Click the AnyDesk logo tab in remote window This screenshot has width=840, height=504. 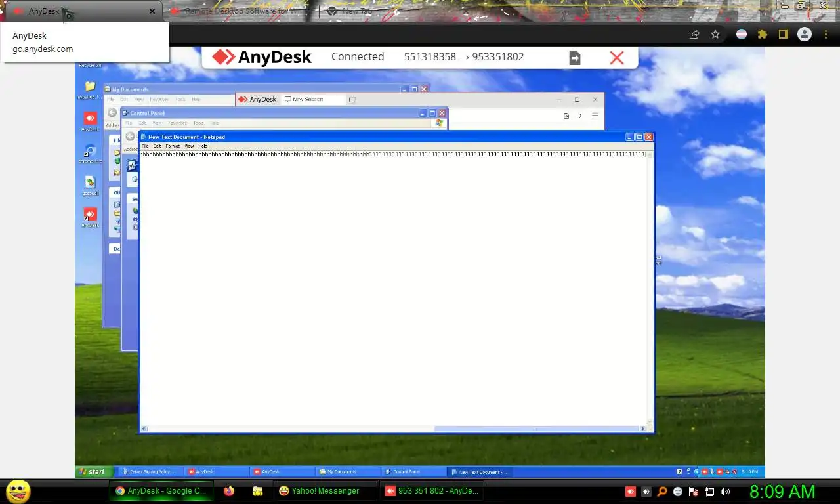[x=257, y=99]
